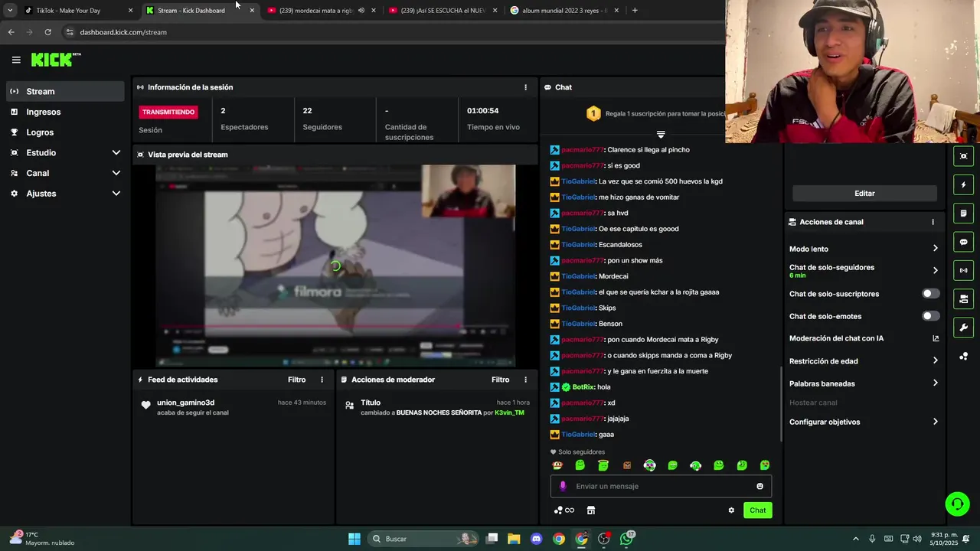
Task: Click the green Chat send button
Action: coord(757,510)
